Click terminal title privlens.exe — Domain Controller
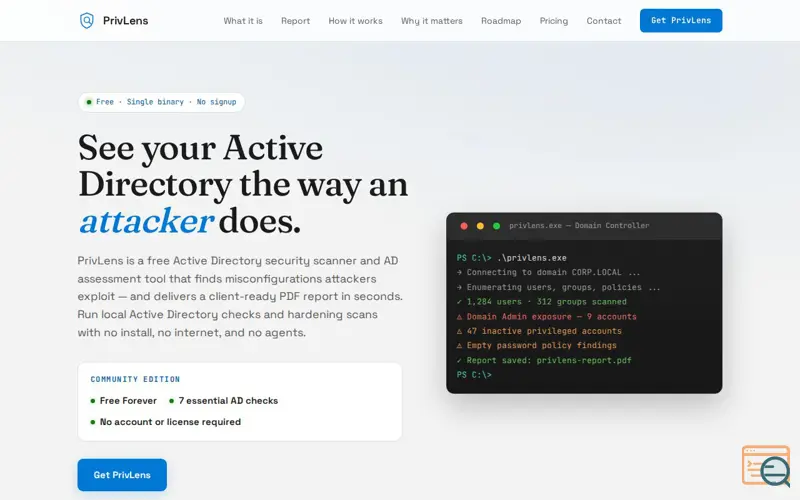Image resolution: width=800 pixels, height=500 pixels. pyautogui.click(x=579, y=226)
